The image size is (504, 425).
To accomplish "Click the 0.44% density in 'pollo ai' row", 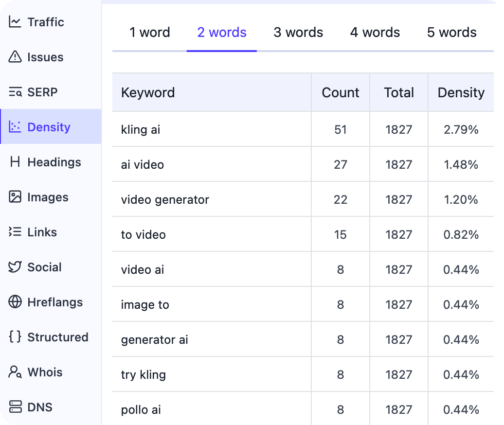I will [461, 410].
